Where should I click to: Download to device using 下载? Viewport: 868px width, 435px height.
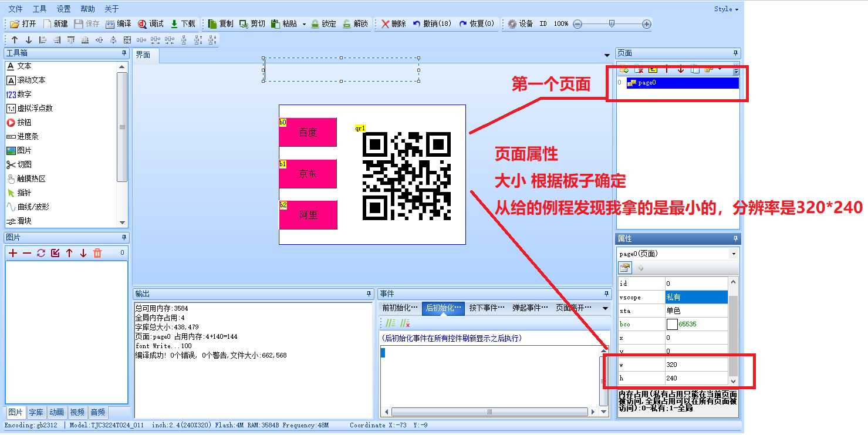[x=183, y=24]
